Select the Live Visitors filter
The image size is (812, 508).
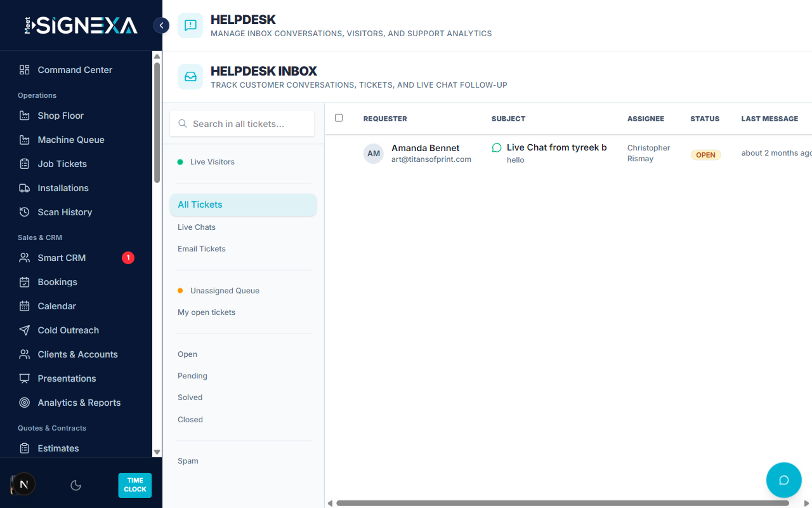pos(243,162)
